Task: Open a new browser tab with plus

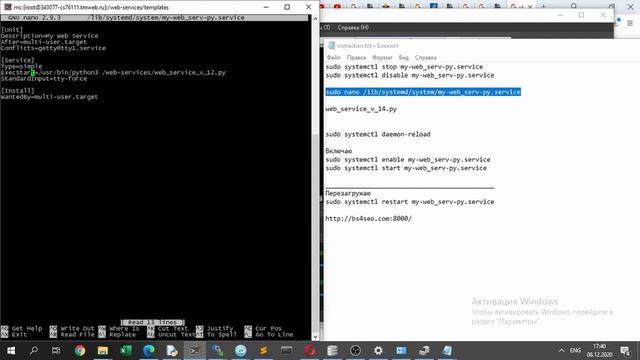Action: pyautogui.click(x=543, y=6)
